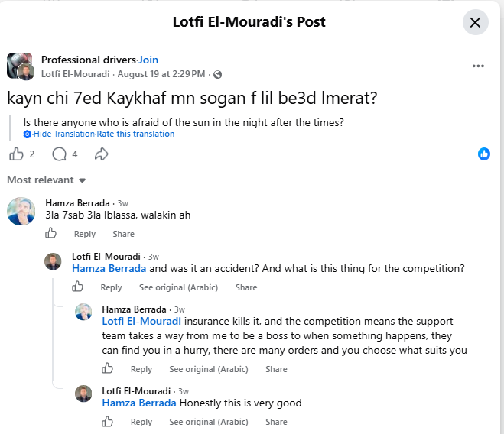
Task: Click the translation settings gear icon
Action: [x=27, y=134]
